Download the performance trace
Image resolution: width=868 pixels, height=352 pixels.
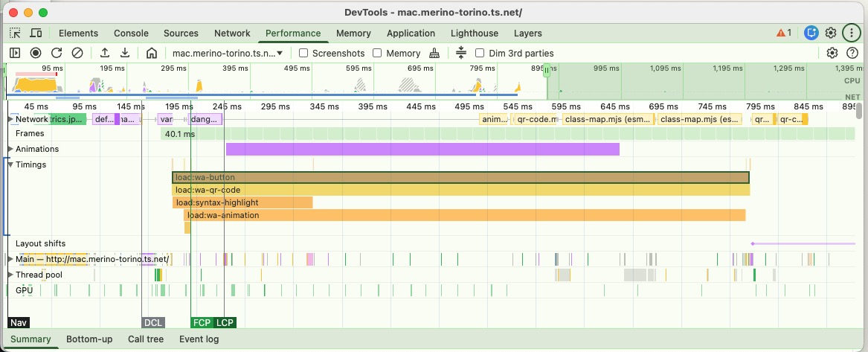(x=125, y=53)
